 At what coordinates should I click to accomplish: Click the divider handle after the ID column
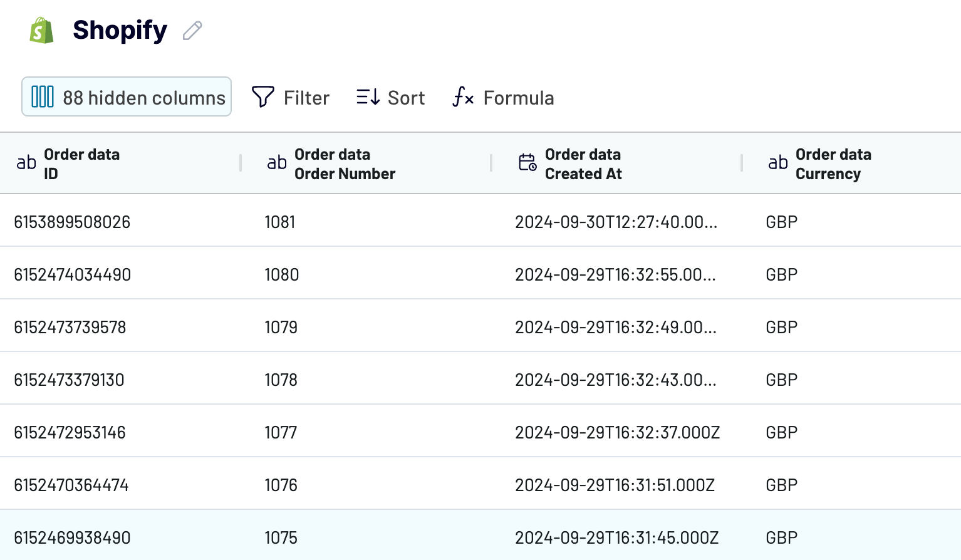(x=241, y=163)
